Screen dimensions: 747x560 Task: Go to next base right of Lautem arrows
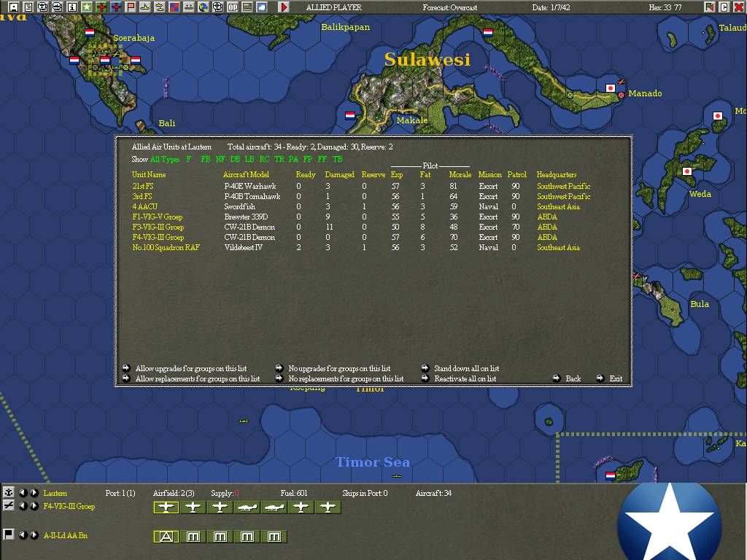pos(34,493)
